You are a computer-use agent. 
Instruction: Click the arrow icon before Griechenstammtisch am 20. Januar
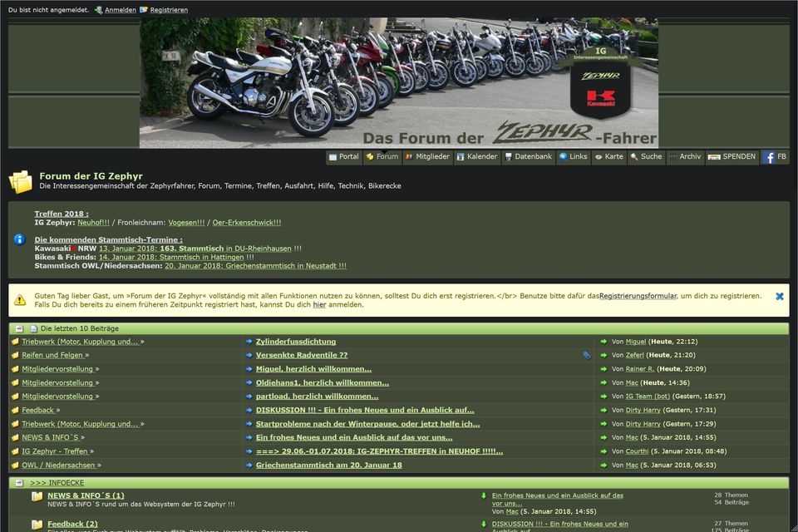tap(249, 465)
